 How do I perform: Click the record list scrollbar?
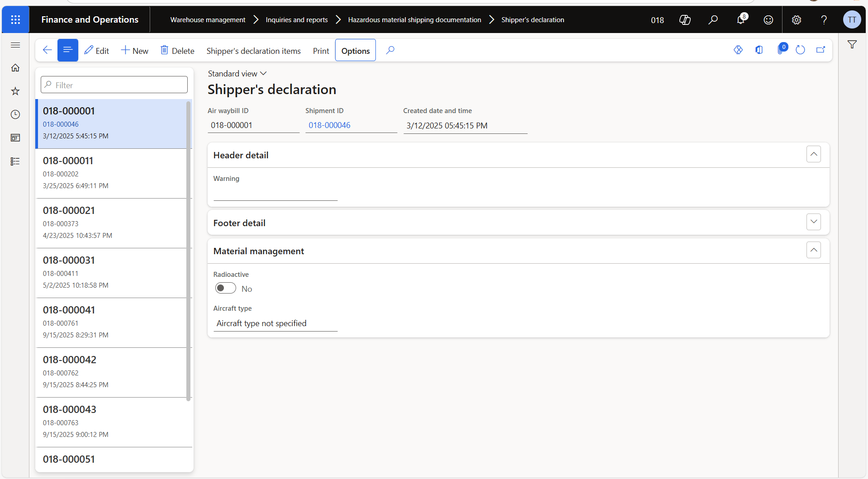pos(189,251)
